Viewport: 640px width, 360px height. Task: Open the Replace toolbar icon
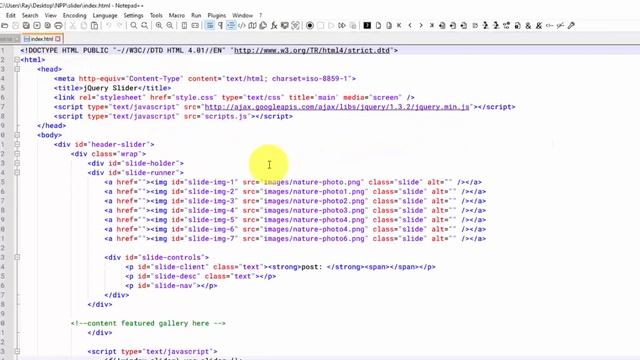(144, 26)
